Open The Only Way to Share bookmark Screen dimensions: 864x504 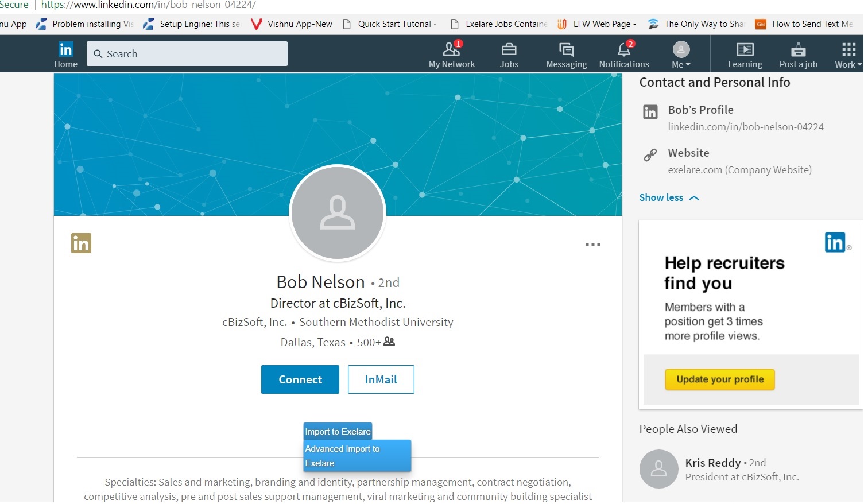click(696, 24)
